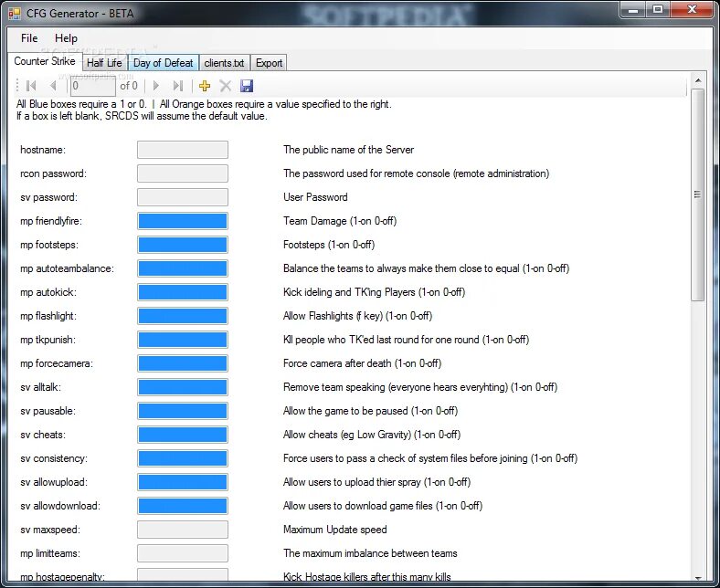Viewport: 720px width, 588px height.
Task: Click the 'sv maxspeed:' label
Action: coord(50,530)
